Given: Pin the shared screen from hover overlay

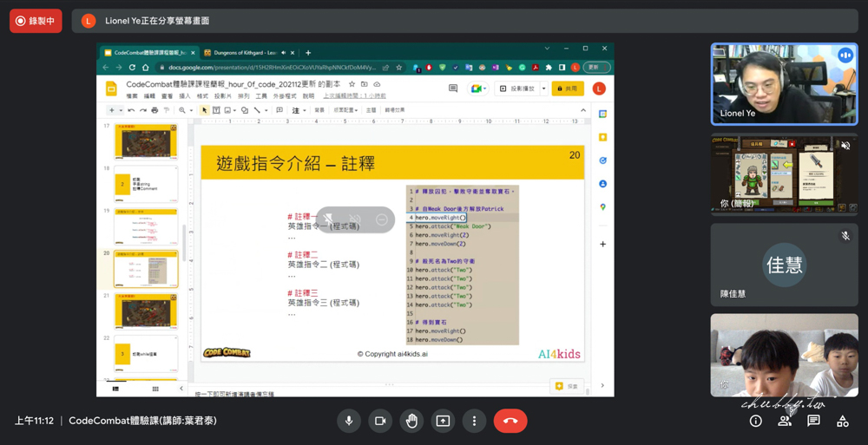Looking at the screenshot, I should (328, 219).
